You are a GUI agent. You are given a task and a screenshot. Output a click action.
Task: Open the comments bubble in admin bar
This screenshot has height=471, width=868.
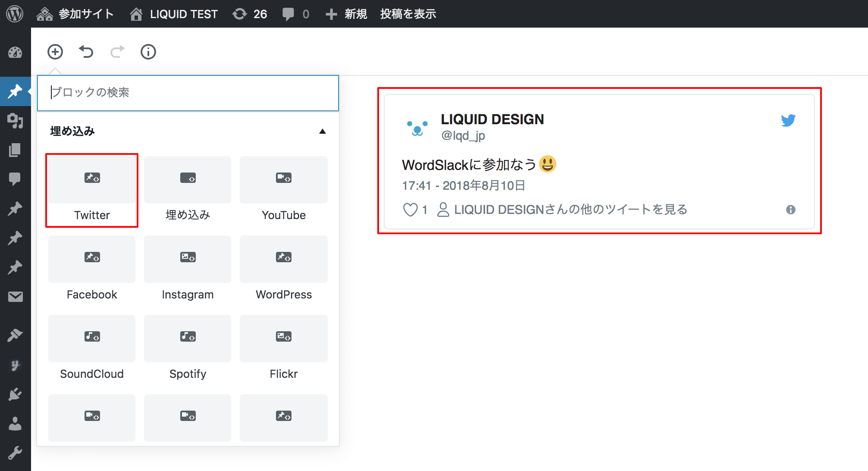tap(296, 14)
